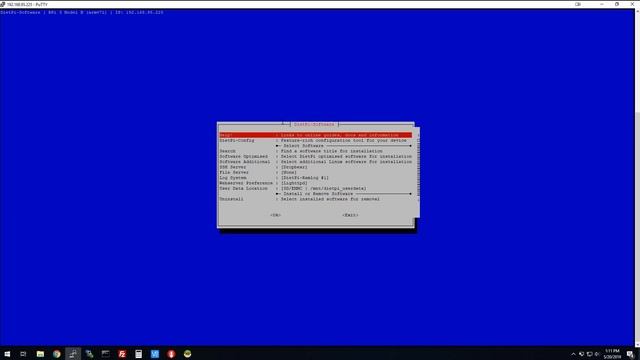Open File Explorer from taskbar
640x360 pixels.
tap(40, 354)
